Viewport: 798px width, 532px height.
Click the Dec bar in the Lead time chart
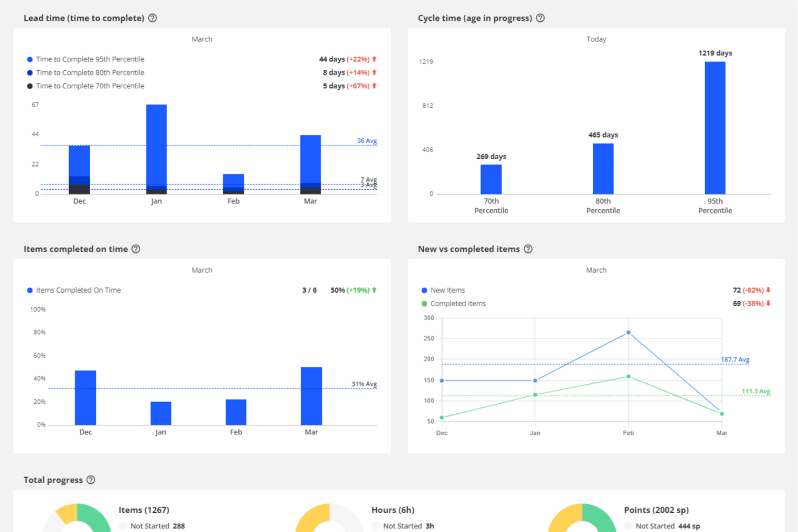click(79, 170)
